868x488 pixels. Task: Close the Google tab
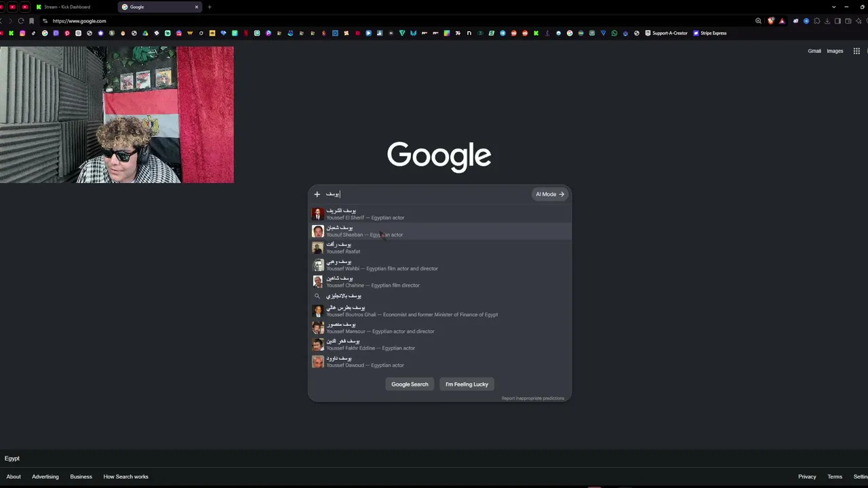197,7
